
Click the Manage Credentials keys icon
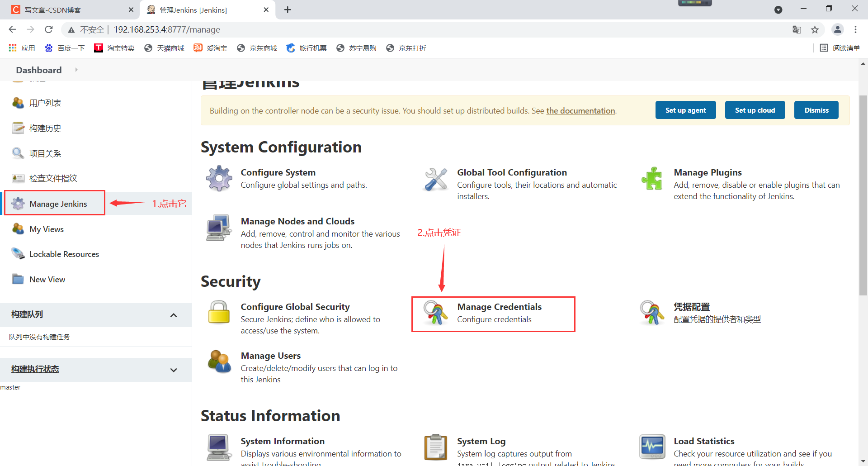point(435,312)
